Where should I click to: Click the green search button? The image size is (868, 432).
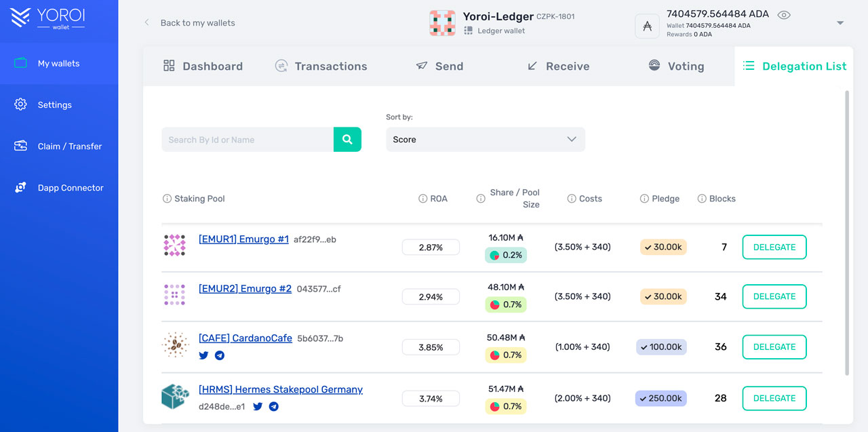[x=347, y=139]
